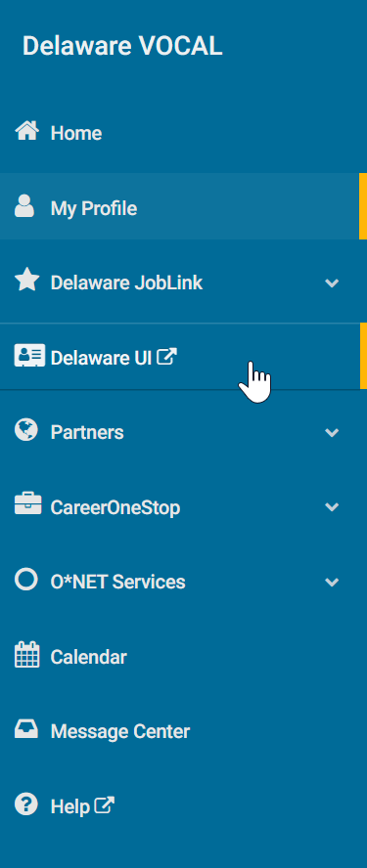Expand the Partners submenu chevron

click(332, 432)
